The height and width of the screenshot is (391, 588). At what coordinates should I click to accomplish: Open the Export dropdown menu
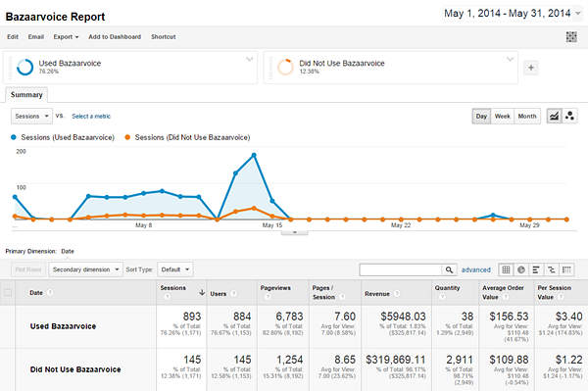click(66, 36)
